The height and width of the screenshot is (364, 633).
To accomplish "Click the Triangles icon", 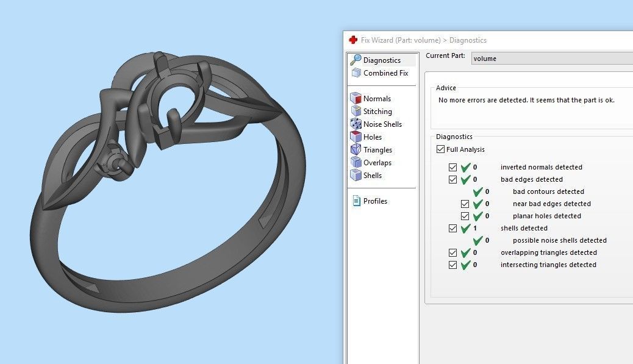I will click(x=356, y=150).
